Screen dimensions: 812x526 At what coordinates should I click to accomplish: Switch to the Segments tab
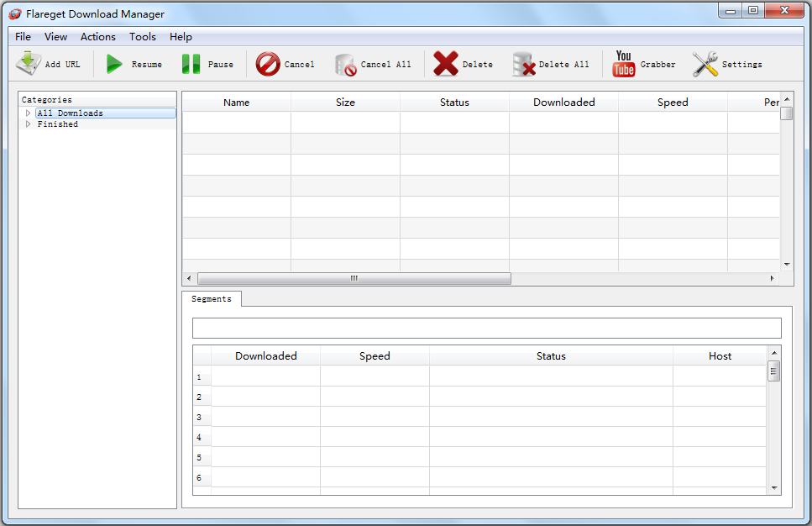212,299
